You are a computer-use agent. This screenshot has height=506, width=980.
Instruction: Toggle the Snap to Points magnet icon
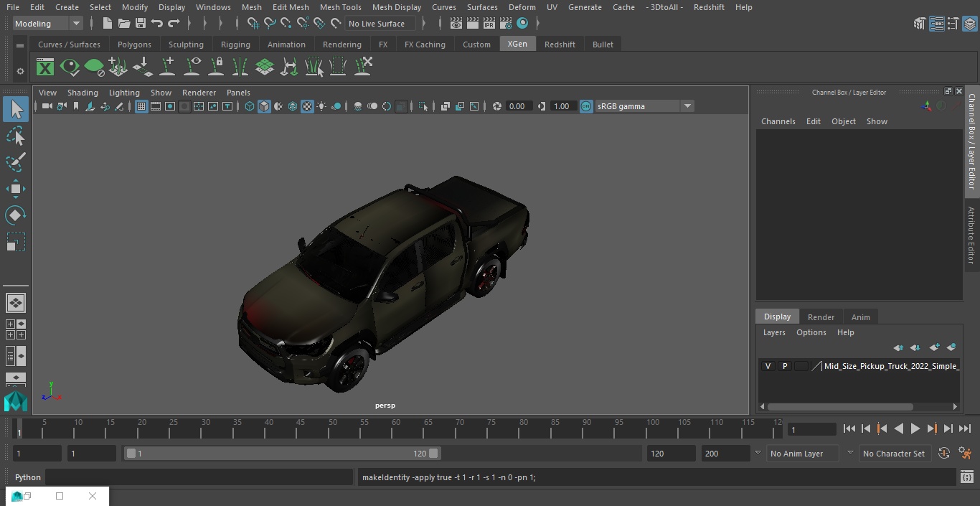pyautogui.click(x=286, y=24)
